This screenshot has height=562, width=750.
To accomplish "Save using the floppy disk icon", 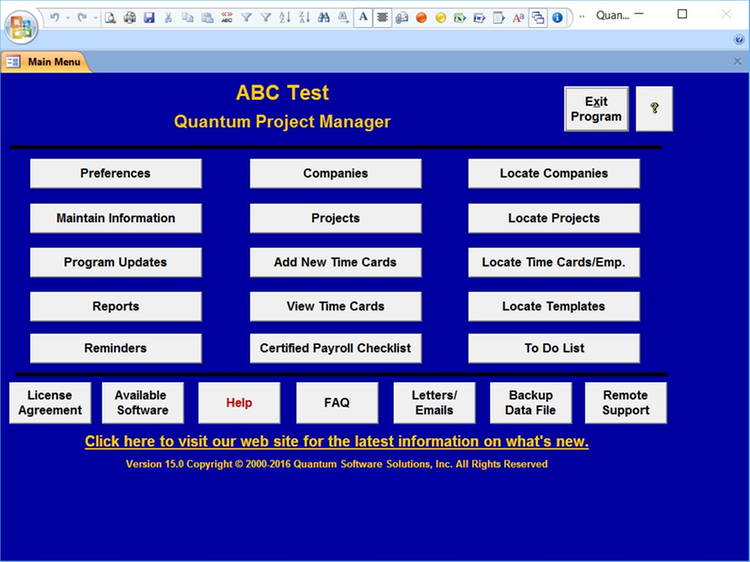I will [149, 17].
